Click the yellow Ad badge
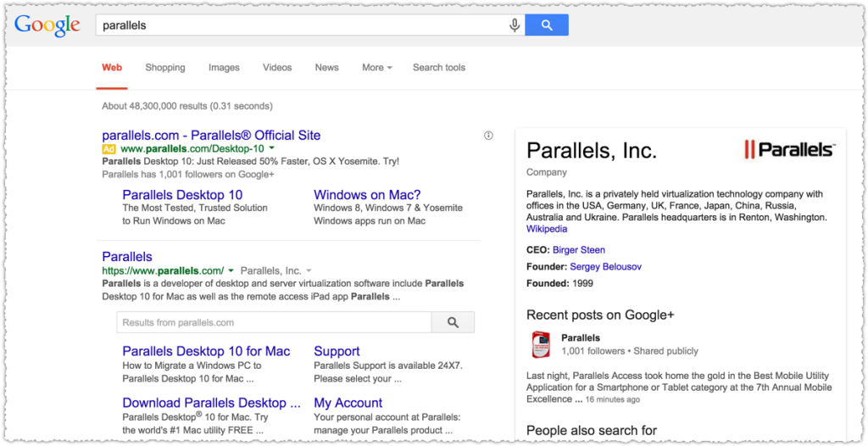The height and width of the screenshot is (446, 868). point(108,149)
